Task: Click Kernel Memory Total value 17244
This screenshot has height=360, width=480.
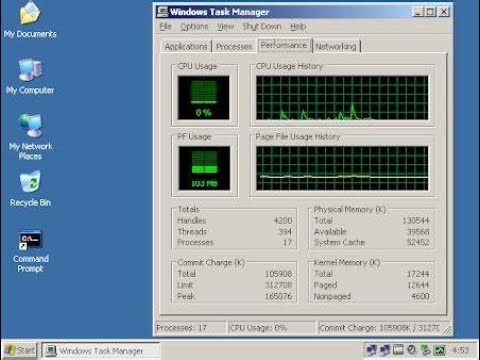Action: point(418,274)
